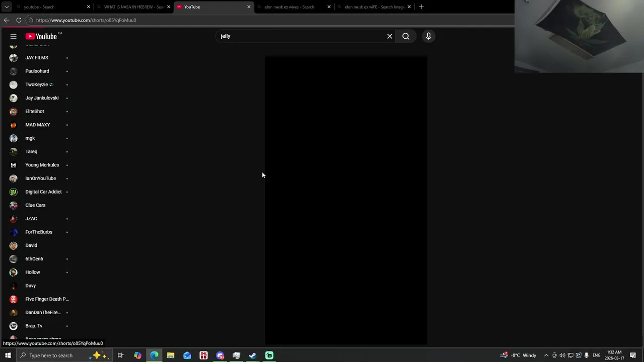This screenshot has width=644, height=362.
Task: Reload the current page
Action: pos(19,20)
